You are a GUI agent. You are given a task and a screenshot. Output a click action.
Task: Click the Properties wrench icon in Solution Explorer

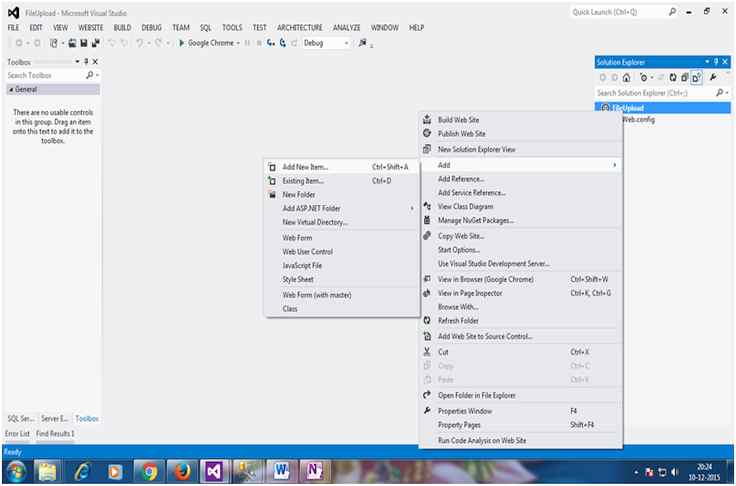(713, 77)
